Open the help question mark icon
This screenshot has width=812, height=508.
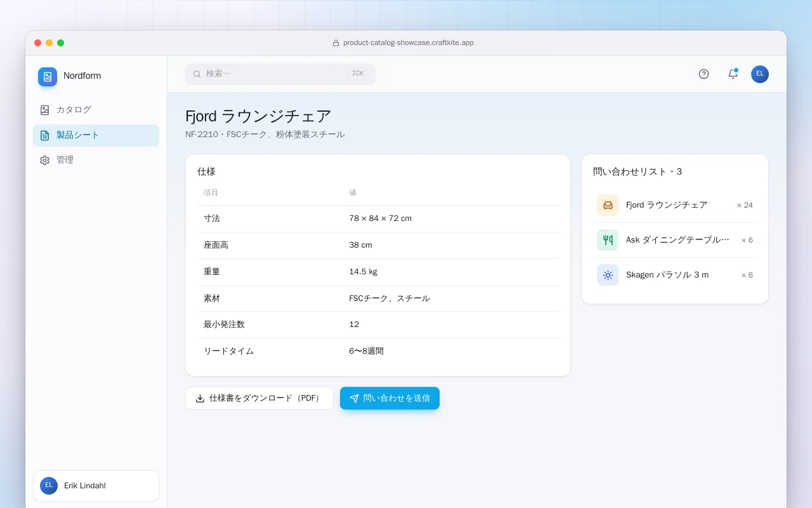tap(704, 74)
